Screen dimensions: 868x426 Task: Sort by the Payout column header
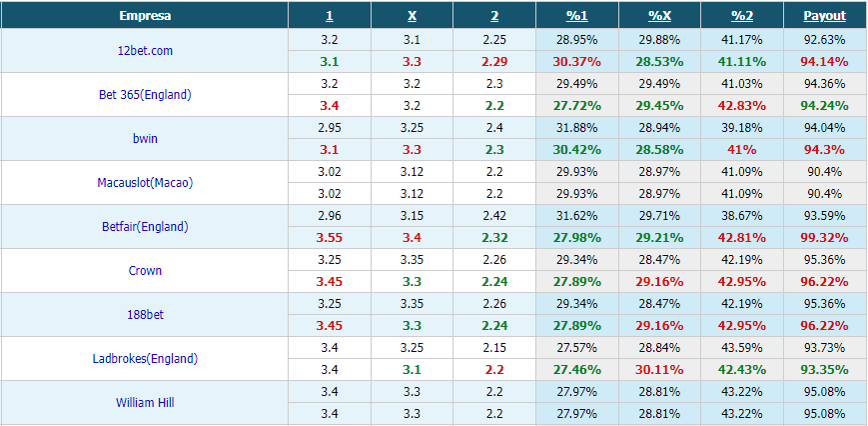825,16
